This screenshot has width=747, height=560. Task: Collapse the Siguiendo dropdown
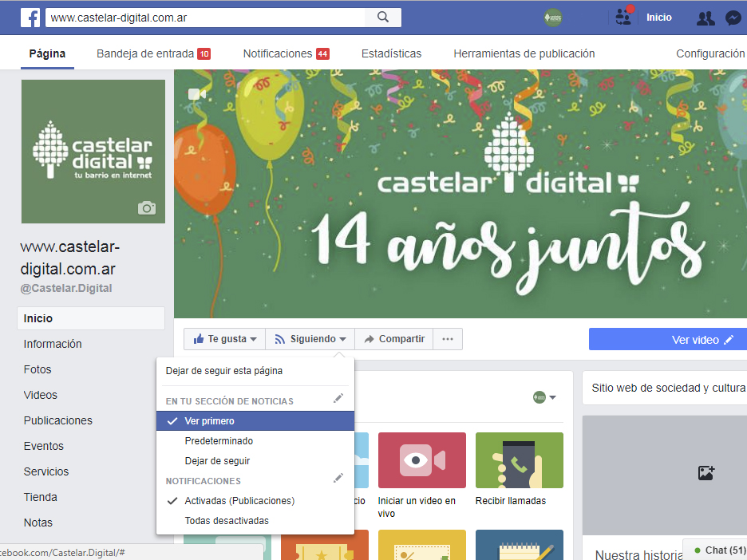pyautogui.click(x=310, y=339)
